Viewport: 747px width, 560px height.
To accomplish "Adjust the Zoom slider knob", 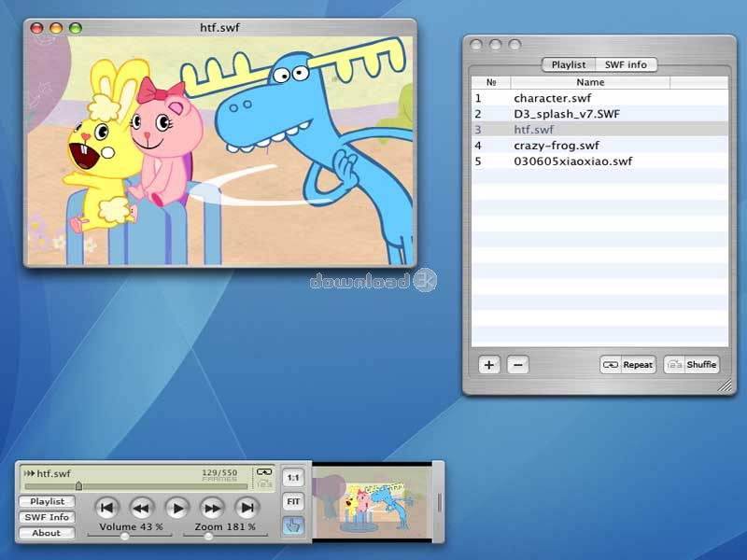I will coord(208,536).
